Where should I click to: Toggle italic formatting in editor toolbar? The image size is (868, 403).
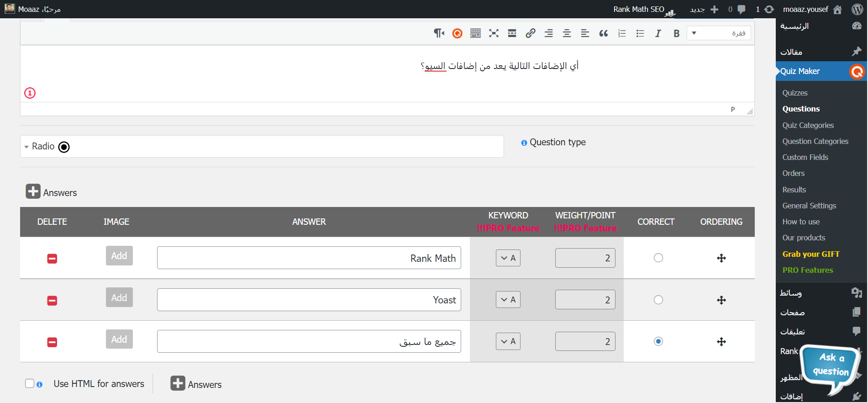658,33
